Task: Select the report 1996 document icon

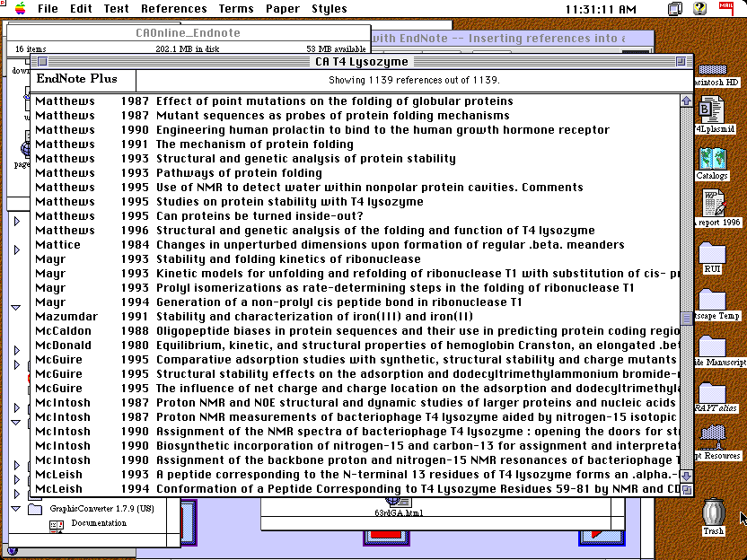Action: click(x=714, y=203)
